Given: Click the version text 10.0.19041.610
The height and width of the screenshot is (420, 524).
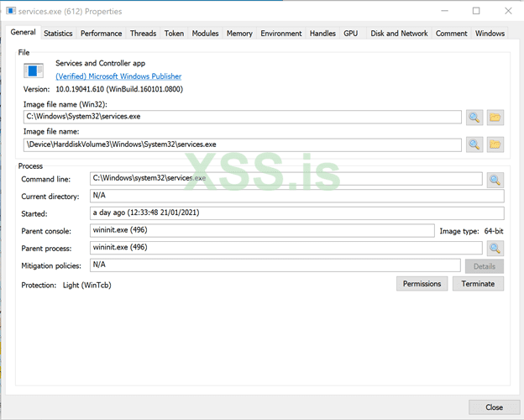Looking at the screenshot, I should 119,89.
